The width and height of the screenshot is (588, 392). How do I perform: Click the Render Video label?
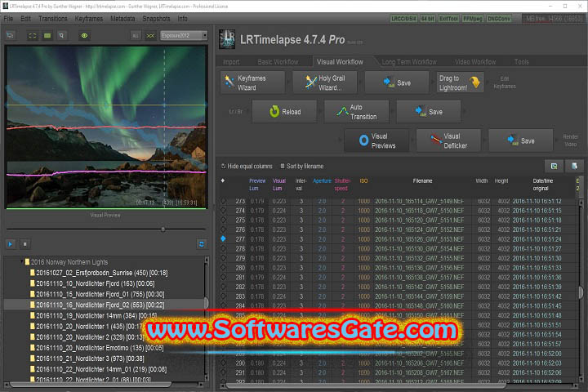click(570, 140)
